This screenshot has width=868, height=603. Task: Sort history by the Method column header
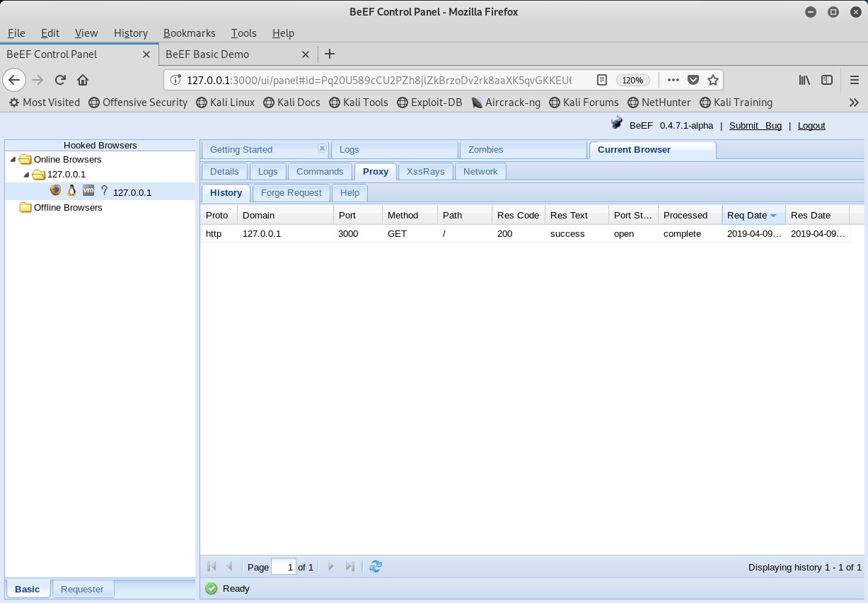pyautogui.click(x=410, y=216)
